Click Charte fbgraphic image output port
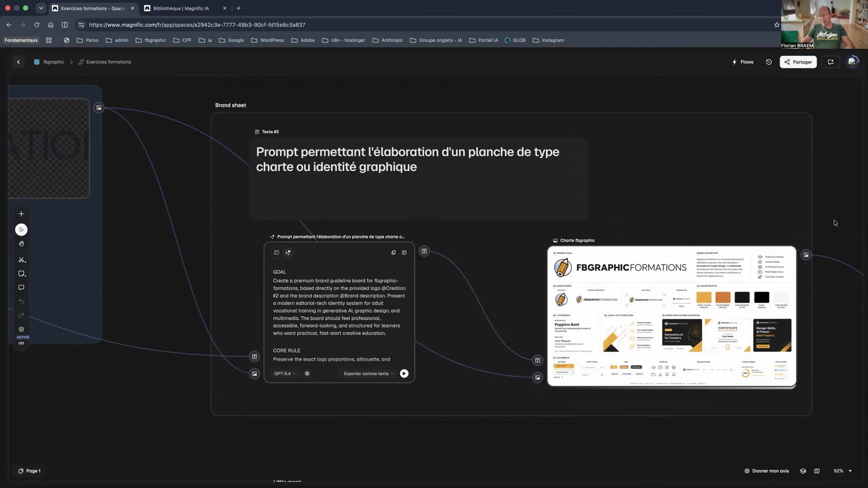Screen dimensions: 868x488 click(x=806, y=255)
